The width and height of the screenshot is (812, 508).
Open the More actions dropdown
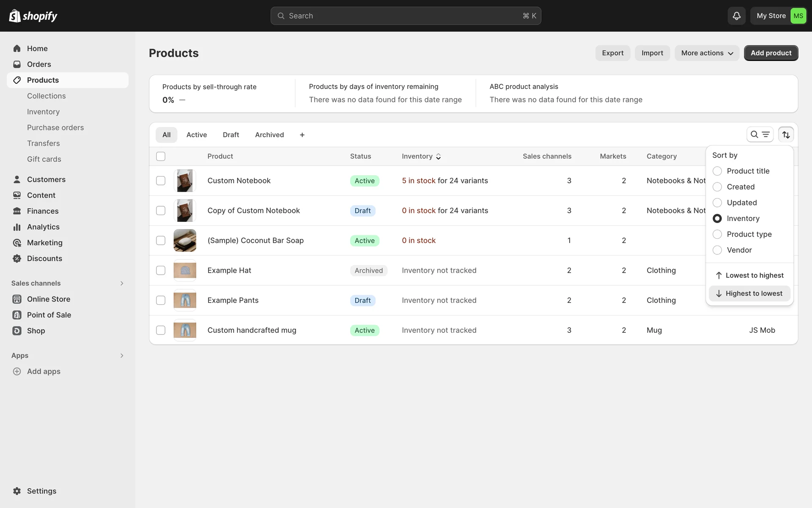point(707,53)
